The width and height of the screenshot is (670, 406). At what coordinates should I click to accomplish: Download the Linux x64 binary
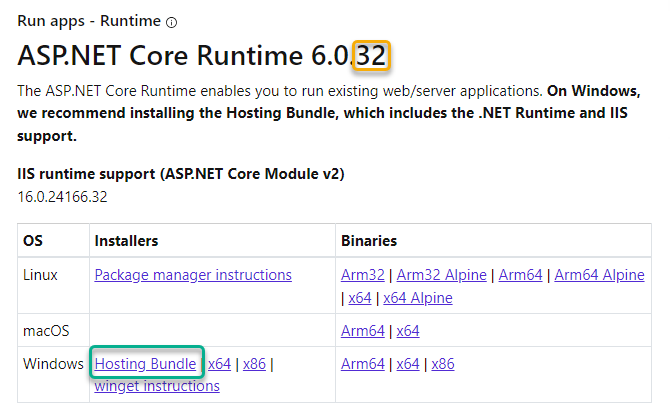coord(359,298)
